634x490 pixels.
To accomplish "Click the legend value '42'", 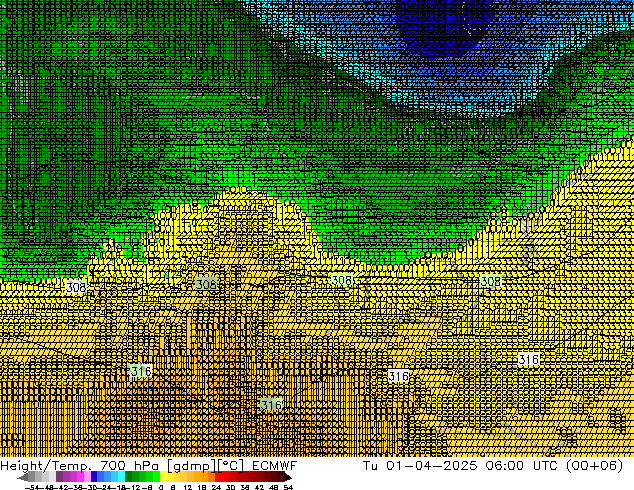I will click(260, 487).
